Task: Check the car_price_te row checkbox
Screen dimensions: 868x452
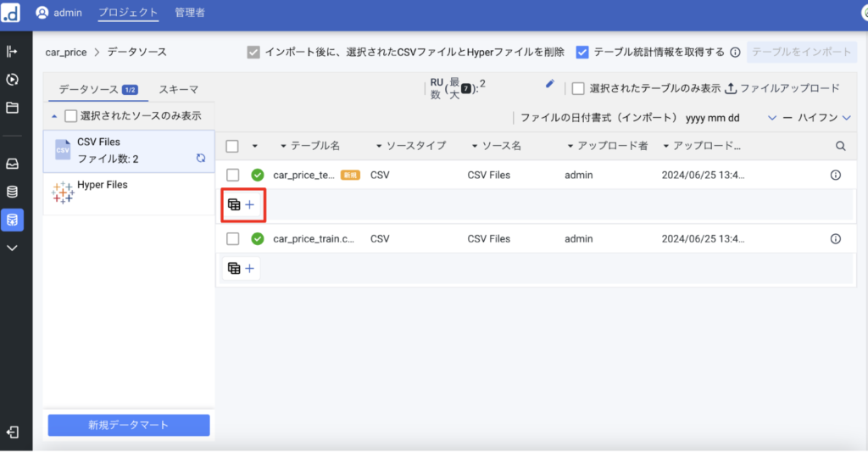Action: (232, 175)
